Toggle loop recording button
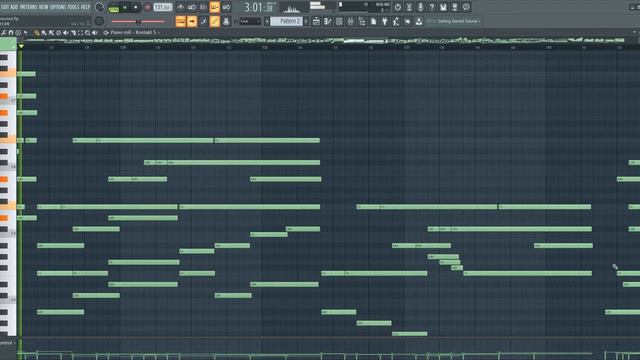Screen dimensions: 640x360 click(226, 7)
